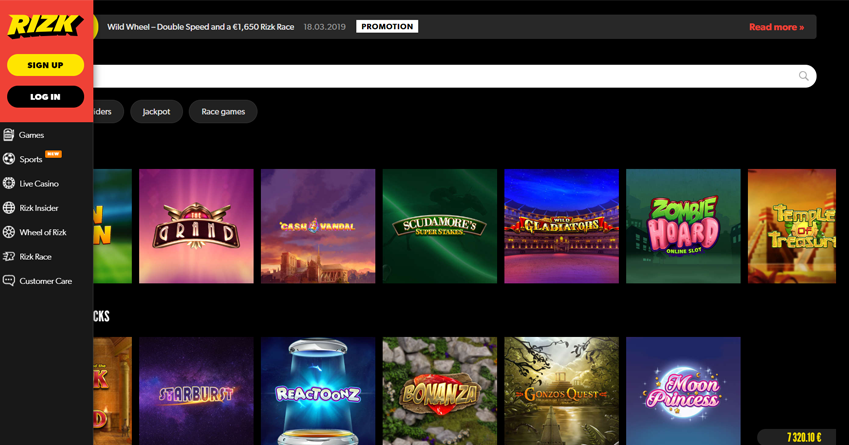This screenshot has height=445, width=849.
Task: Click the Promotion badge label
Action: 387,27
